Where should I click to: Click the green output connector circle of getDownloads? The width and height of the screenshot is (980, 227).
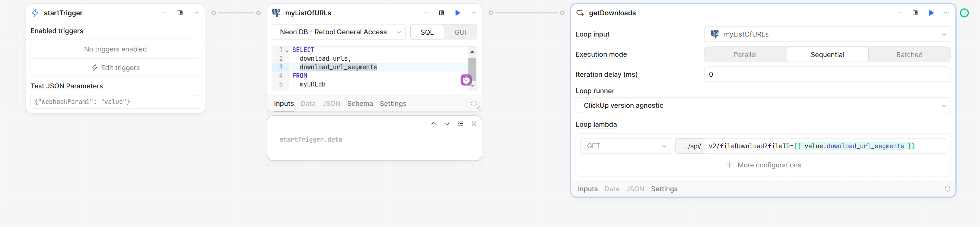(x=964, y=13)
